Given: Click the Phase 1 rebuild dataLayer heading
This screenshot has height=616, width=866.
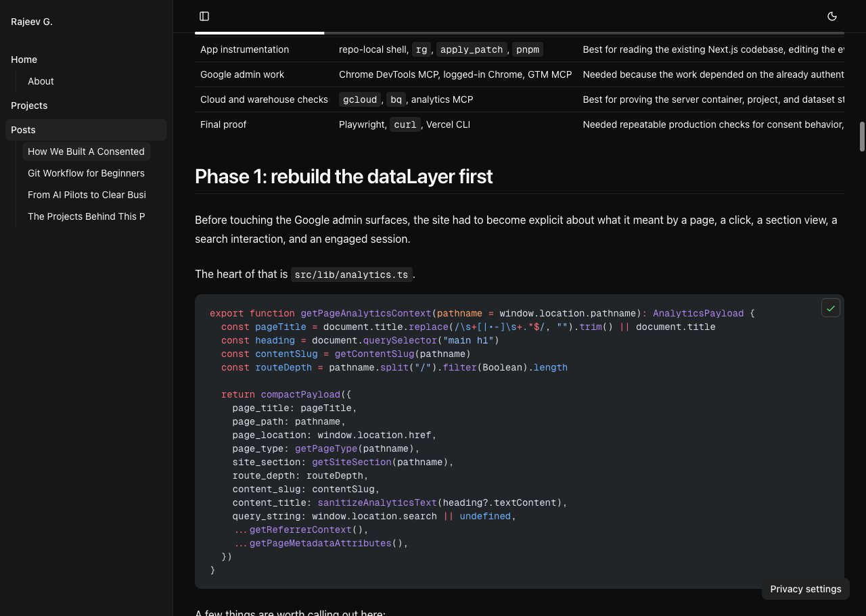Looking at the screenshot, I should pyautogui.click(x=344, y=176).
